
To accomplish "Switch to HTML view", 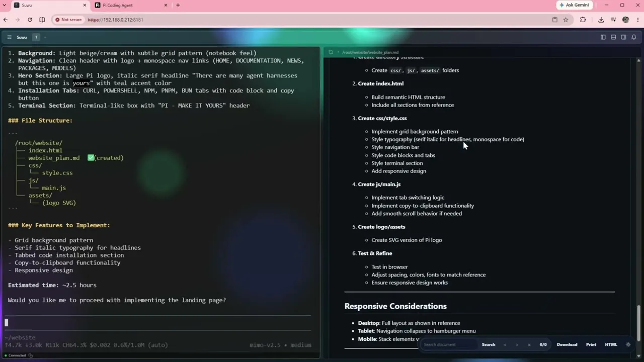I will click(x=611, y=344).
